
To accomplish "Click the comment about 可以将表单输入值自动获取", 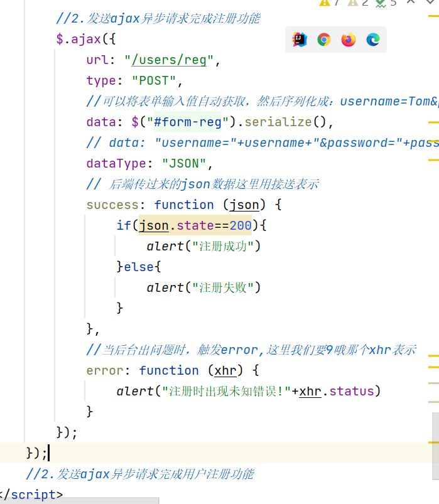I will [262, 102].
